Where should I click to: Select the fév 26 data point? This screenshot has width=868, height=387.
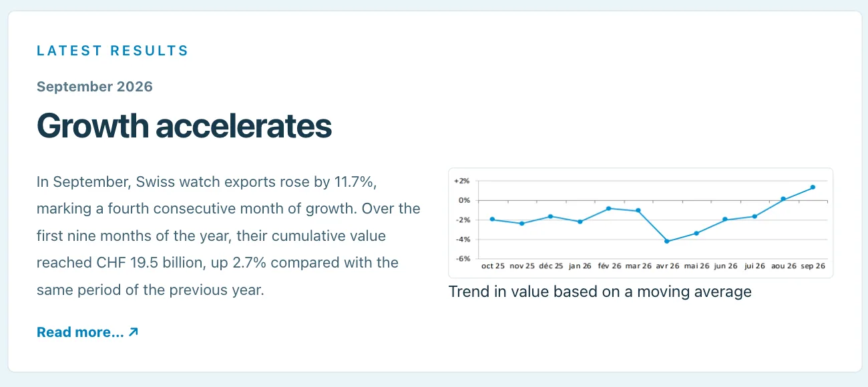pyautogui.click(x=608, y=208)
